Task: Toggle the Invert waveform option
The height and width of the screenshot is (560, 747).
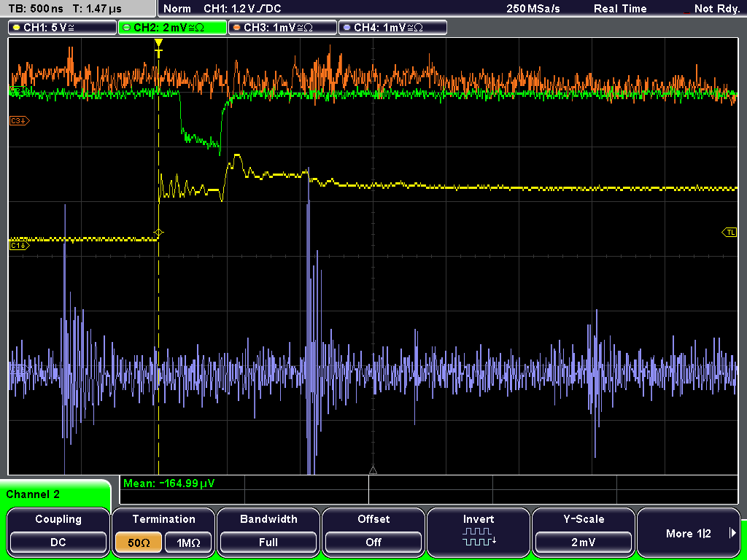Action: point(479,532)
